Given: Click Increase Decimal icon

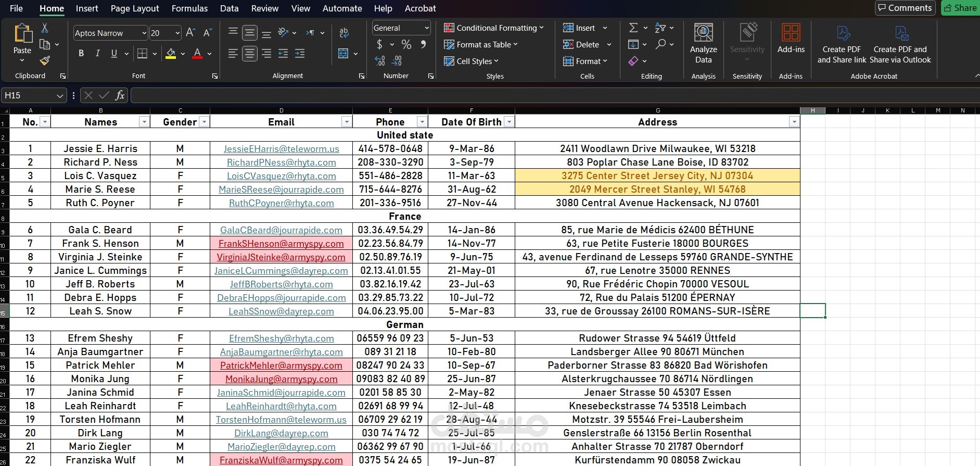Looking at the screenshot, I should tap(380, 61).
